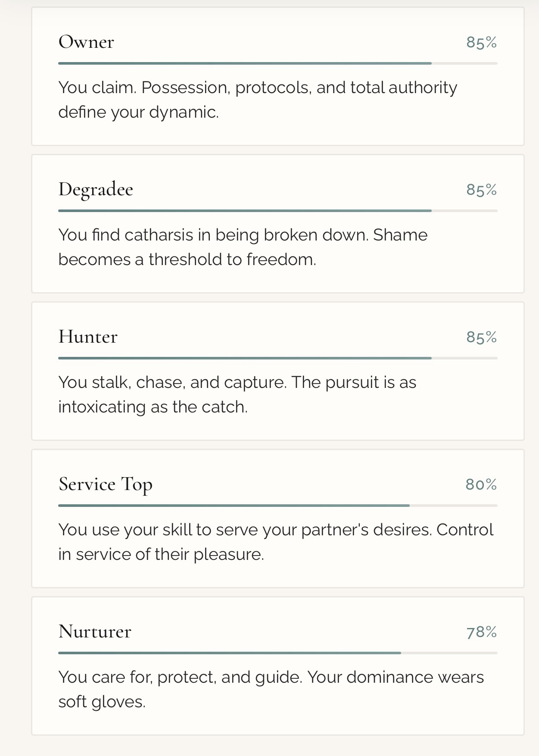Tap the Nurturer 78% percentage
539x756 pixels.
tap(481, 632)
